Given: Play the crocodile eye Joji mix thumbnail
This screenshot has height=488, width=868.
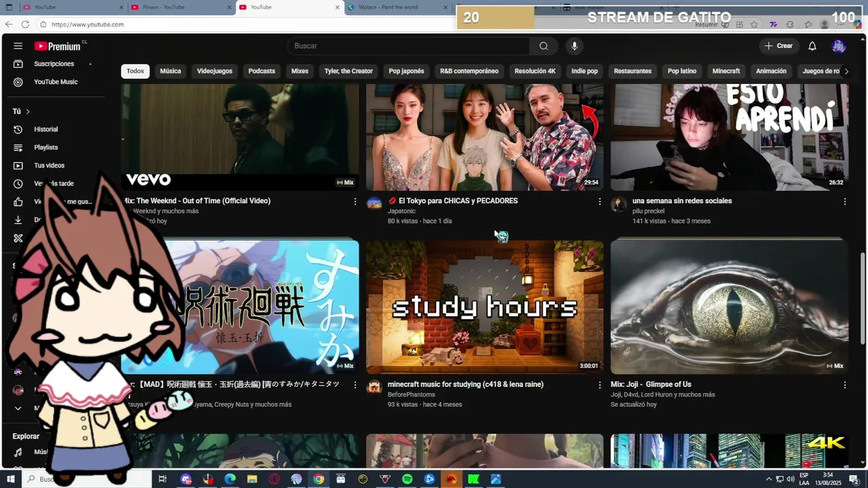Looking at the screenshot, I should pos(730,307).
